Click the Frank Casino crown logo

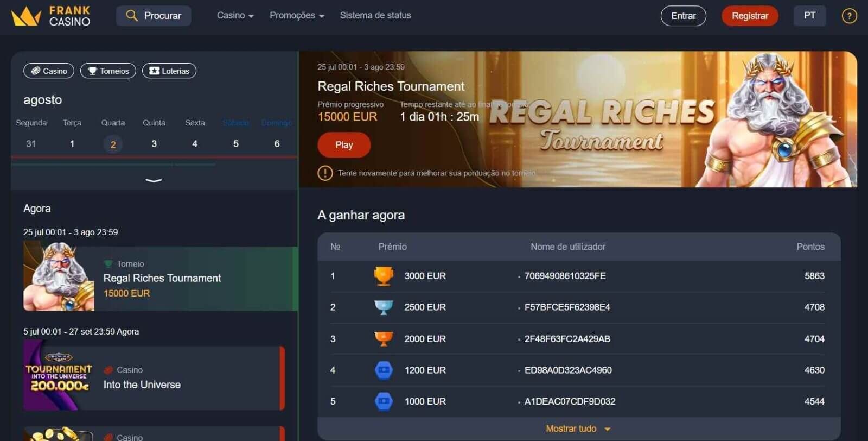click(x=26, y=16)
